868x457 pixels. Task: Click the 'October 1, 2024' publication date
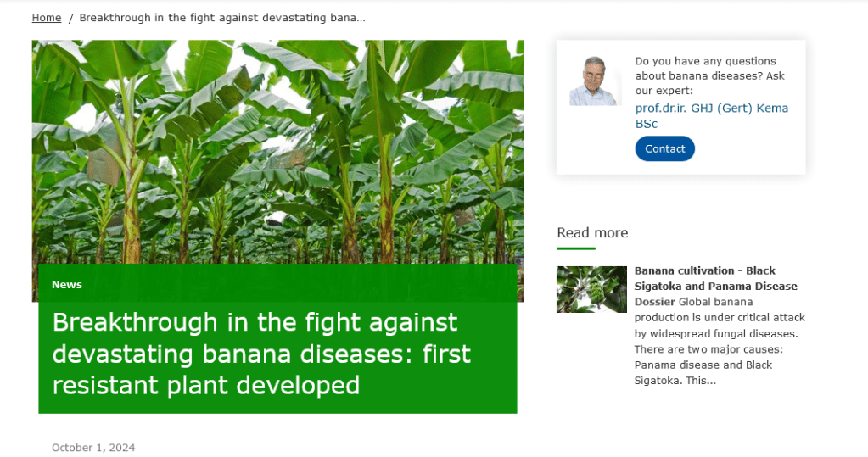coord(93,448)
